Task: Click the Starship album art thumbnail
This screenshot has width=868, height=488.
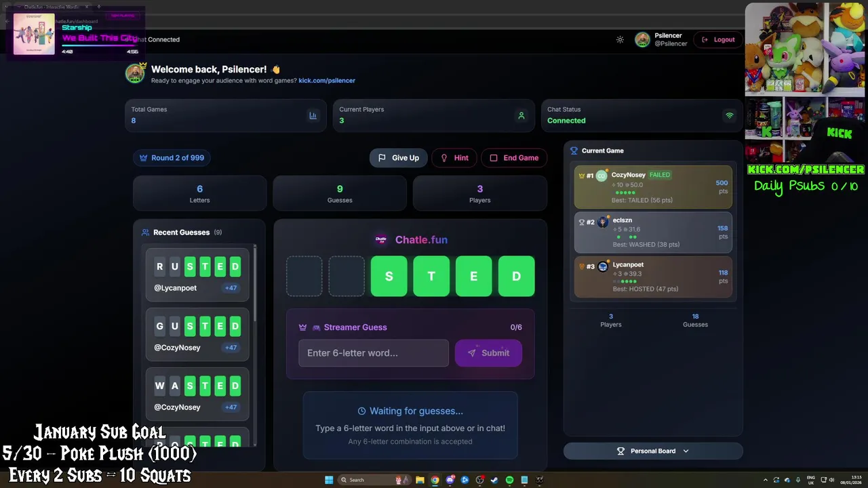Action: (x=34, y=34)
